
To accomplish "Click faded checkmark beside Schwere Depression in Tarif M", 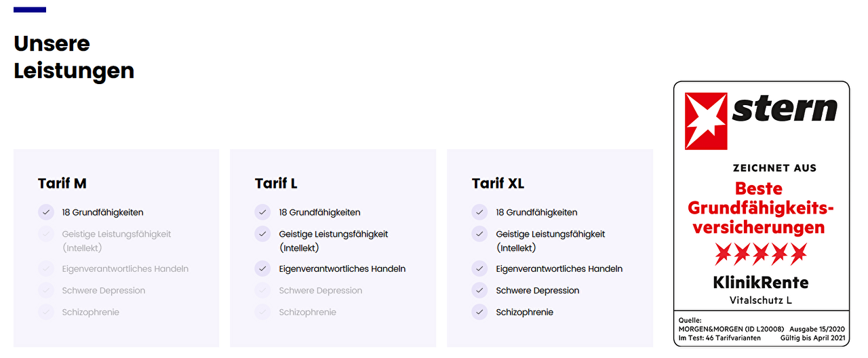I will [46, 290].
